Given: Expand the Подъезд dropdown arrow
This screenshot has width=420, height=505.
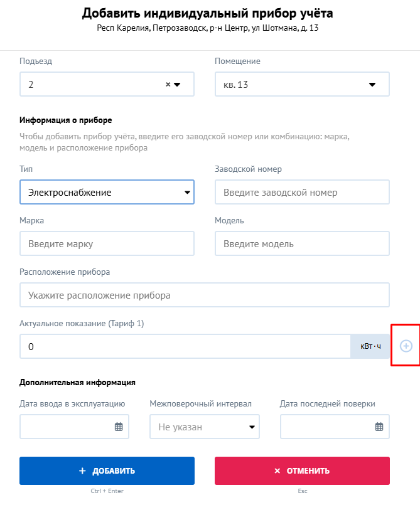Looking at the screenshot, I should (177, 85).
